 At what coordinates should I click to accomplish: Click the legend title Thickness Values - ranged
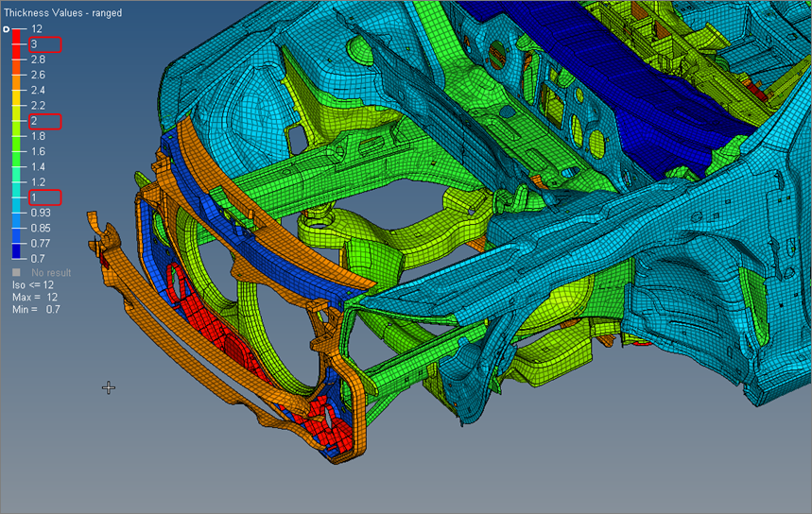62,13
